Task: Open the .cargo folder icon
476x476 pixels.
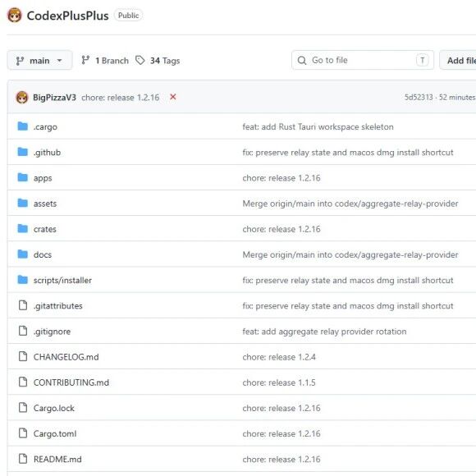Action: 23,126
